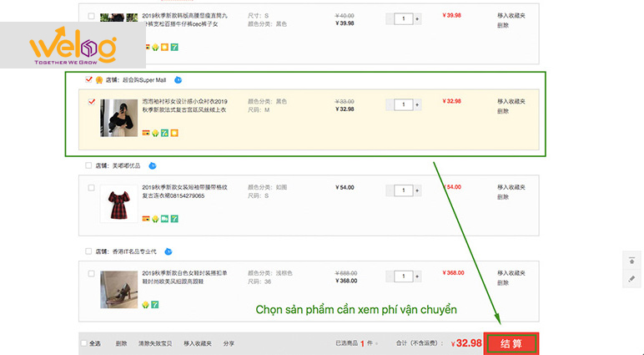Screen dimensions: 644x355
Task: Click quantity field of high-heel shoes item
Action: [x=403, y=276]
